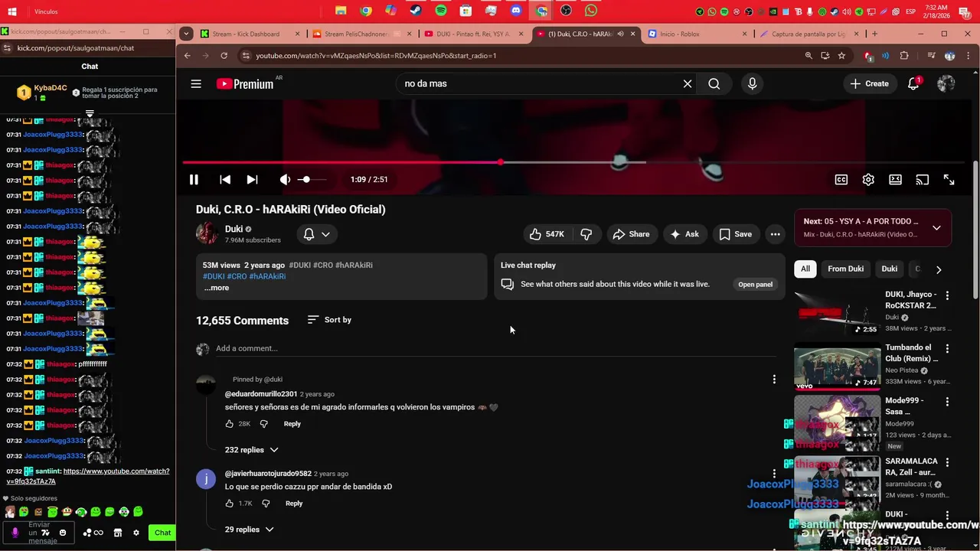Viewport: 980px width, 551px height.
Task: Switch player to theater mode
Action: [895, 180]
